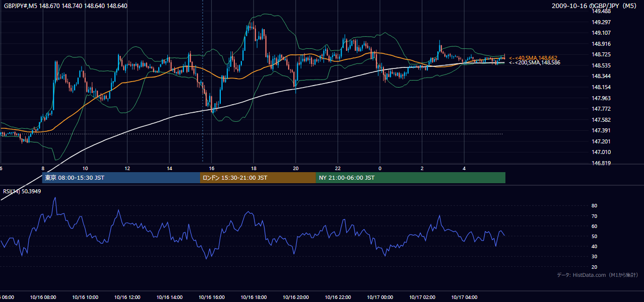Click hour tick 18 under price chart
Image resolution: width=644 pixels, height=302 pixels.
click(x=253, y=169)
